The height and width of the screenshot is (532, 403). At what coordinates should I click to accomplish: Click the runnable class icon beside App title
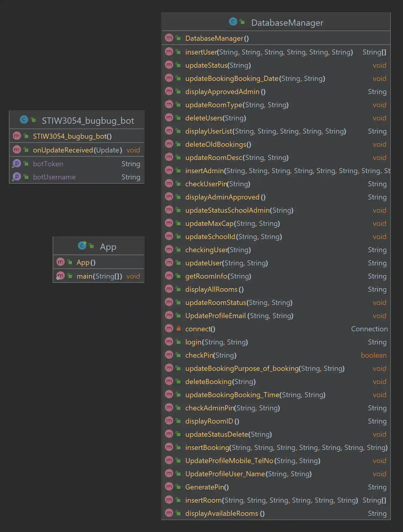82,246
